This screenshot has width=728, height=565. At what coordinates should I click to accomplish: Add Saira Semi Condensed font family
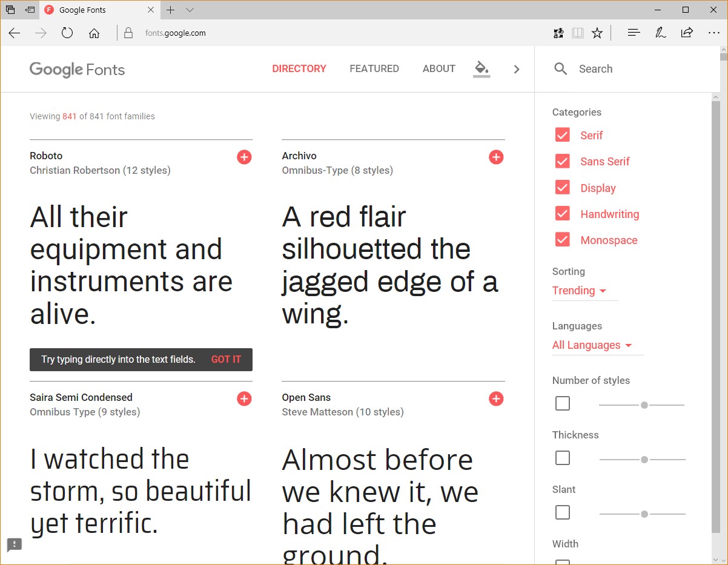(x=244, y=398)
